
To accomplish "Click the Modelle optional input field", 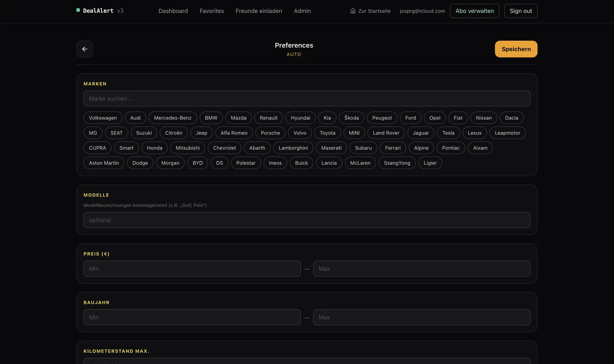I will click(307, 220).
